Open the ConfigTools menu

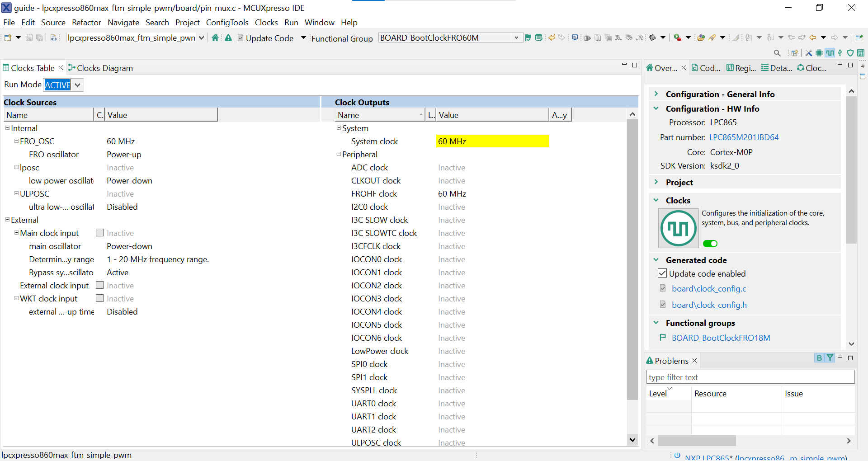tap(227, 23)
